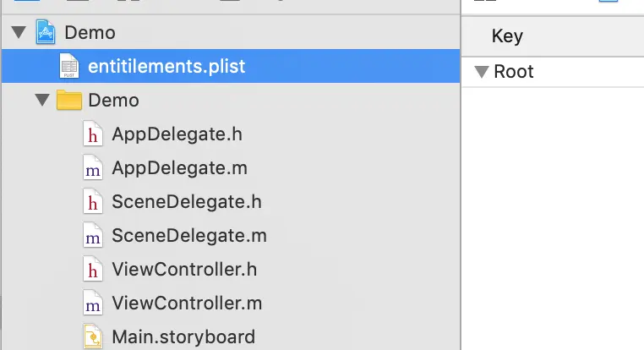Select the Root row in plist editor
Screen dimensions: 644x350
(553, 72)
